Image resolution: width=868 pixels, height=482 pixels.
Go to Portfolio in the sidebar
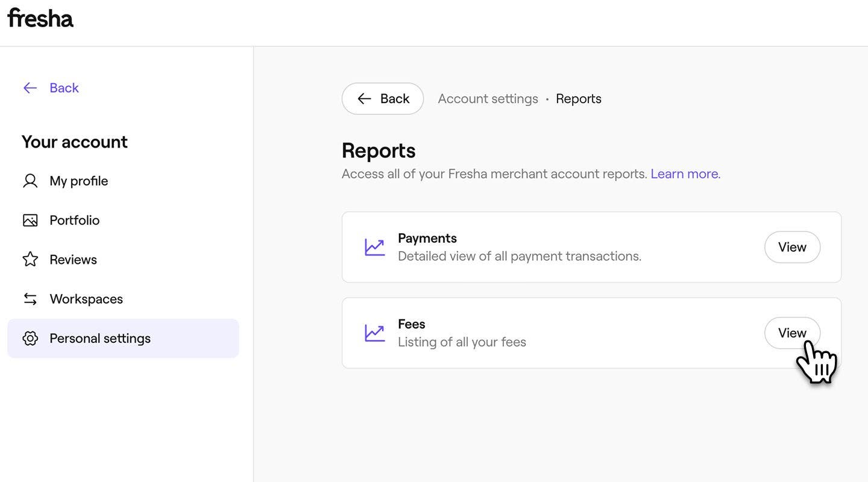point(74,221)
